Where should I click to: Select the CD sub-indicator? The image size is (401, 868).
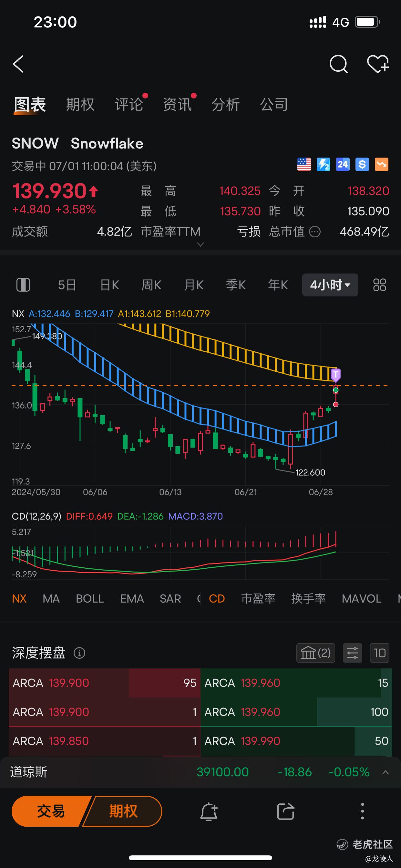(217, 598)
